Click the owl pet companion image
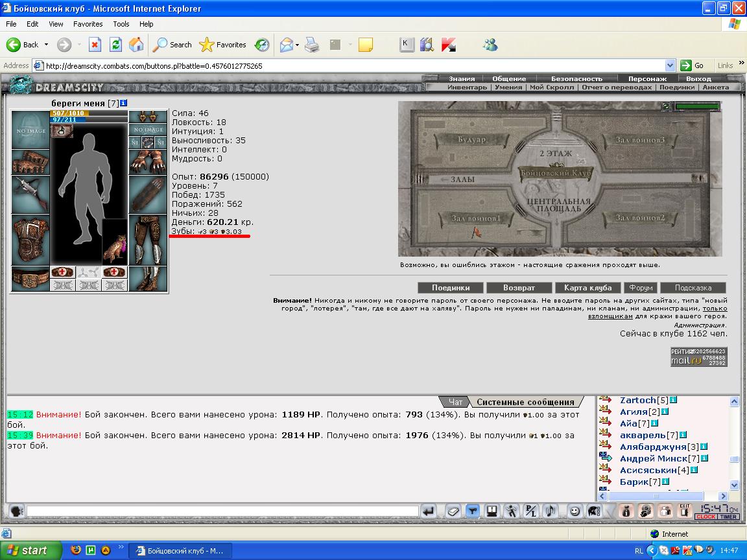This screenshot has height=560, width=747. pyautogui.click(x=115, y=242)
